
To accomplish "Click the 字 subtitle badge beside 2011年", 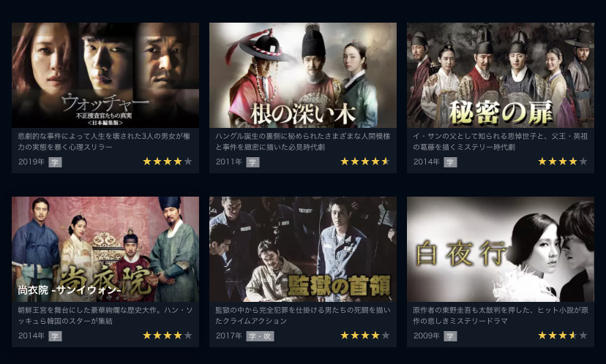I will (x=252, y=162).
